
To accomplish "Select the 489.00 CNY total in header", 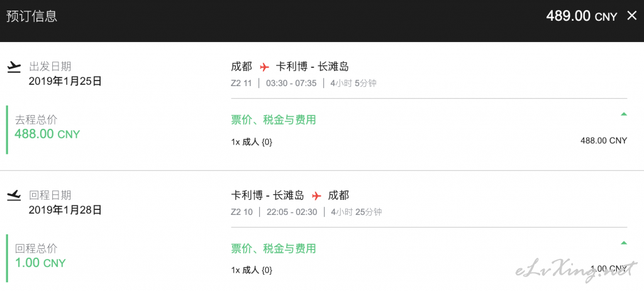I will click(x=582, y=16).
